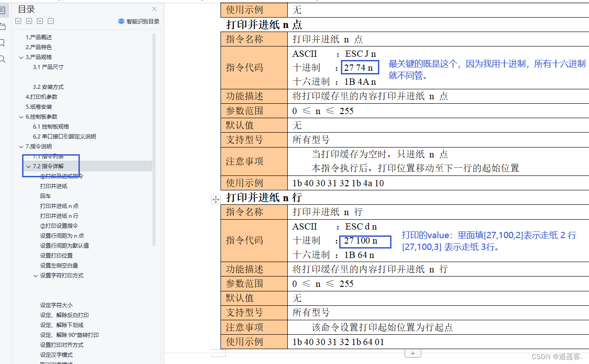Click the note 该命令设置打印起始位置为行起点
Viewport: 589px width, 364px height.
[382, 327]
